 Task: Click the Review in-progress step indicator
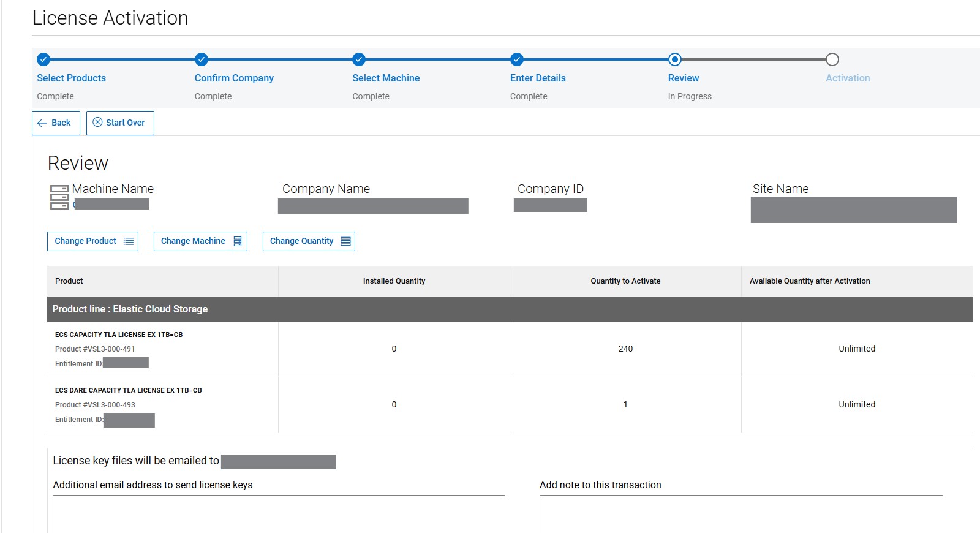(674, 59)
